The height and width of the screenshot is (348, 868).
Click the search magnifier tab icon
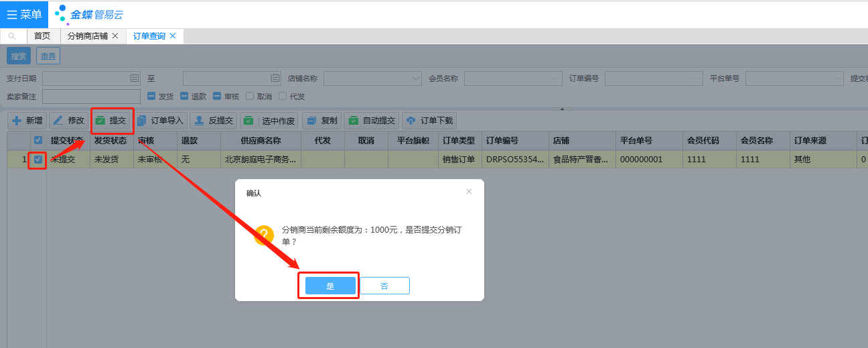pos(12,36)
